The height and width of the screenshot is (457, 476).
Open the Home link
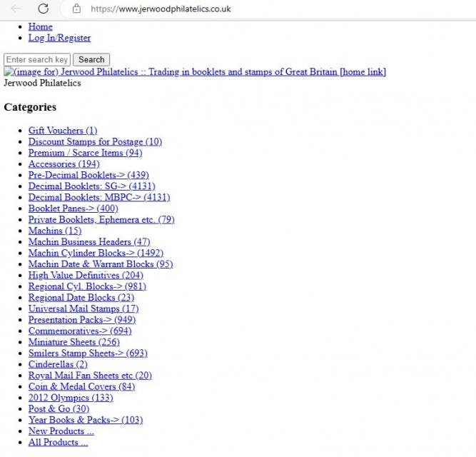pyautogui.click(x=41, y=26)
